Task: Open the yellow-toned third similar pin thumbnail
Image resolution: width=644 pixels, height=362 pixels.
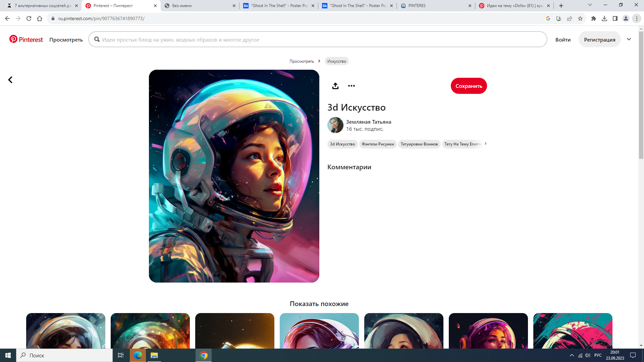Action: click(235, 331)
